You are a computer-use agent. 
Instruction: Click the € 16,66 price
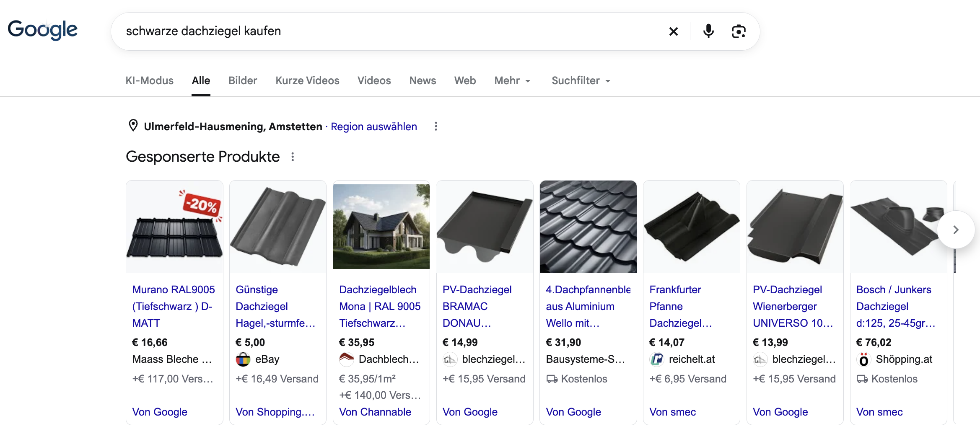pos(150,342)
